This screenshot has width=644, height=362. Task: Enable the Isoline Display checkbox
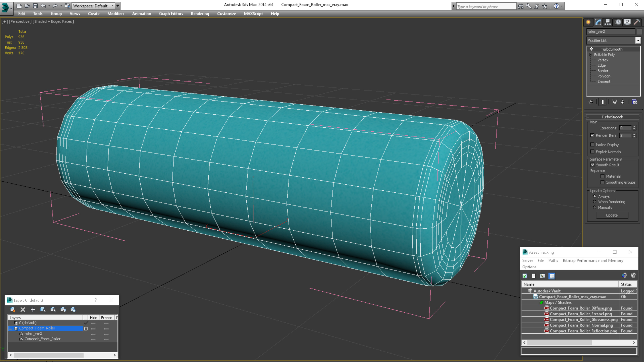pyautogui.click(x=592, y=145)
